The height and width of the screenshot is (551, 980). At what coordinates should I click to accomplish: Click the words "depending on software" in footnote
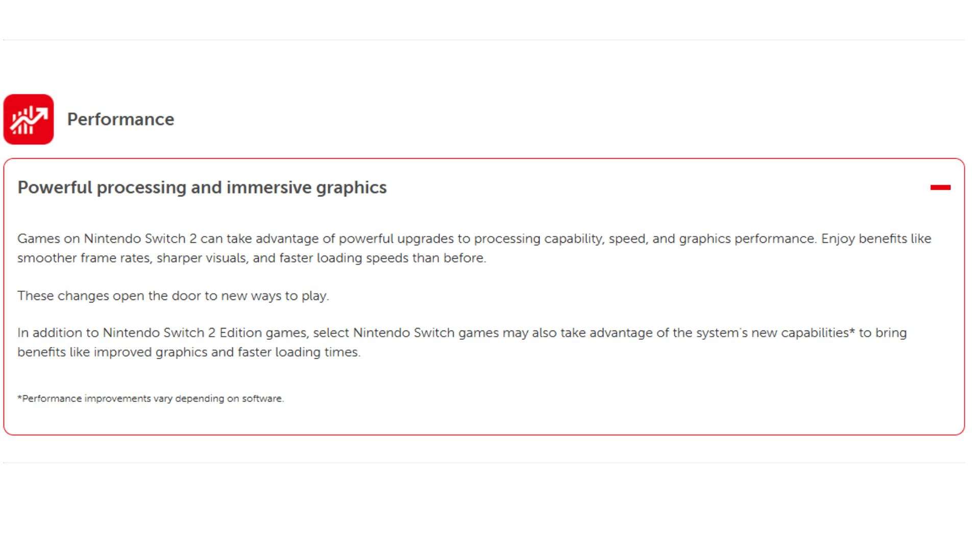[x=229, y=398]
